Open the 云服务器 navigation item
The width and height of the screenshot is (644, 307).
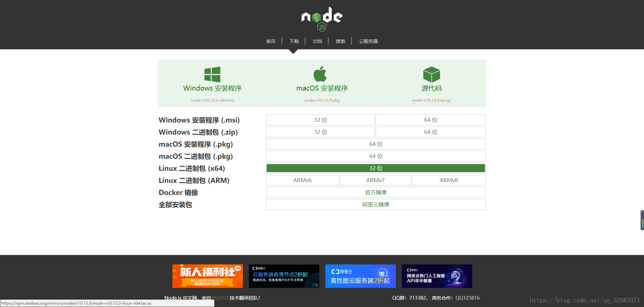[x=368, y=41]
